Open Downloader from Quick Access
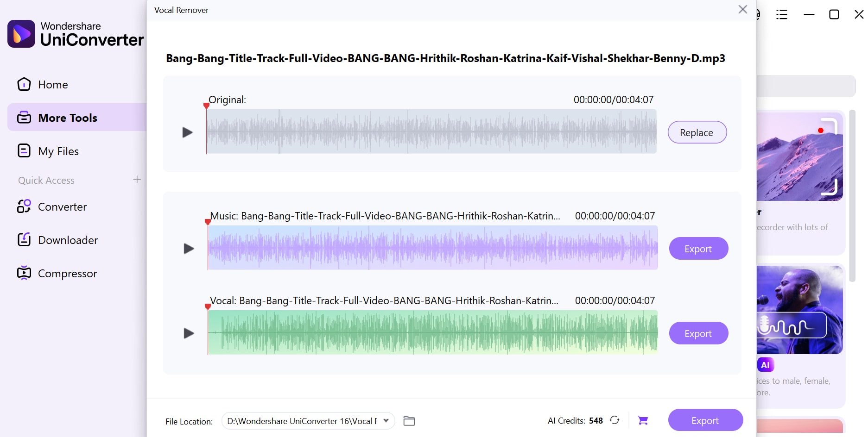Viewport: 868px width, 437px height. pyautogui.click(x=77, y=240)
